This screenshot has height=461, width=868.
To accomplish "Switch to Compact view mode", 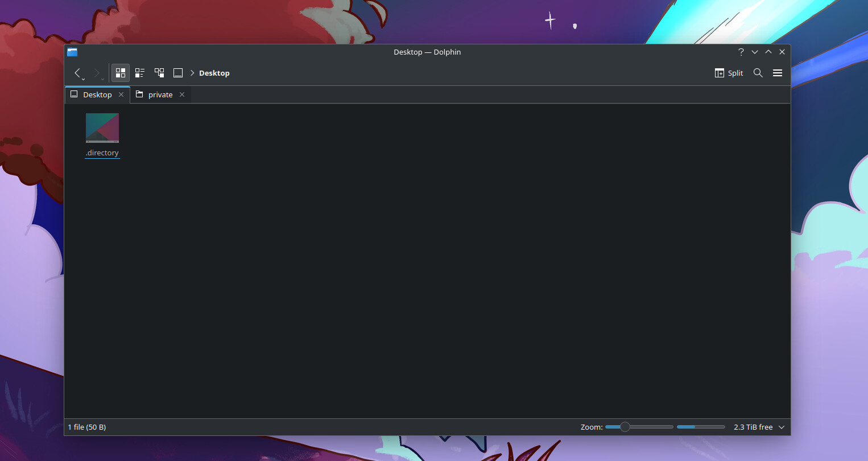I will pyautogui.click(x=140, y=73).
